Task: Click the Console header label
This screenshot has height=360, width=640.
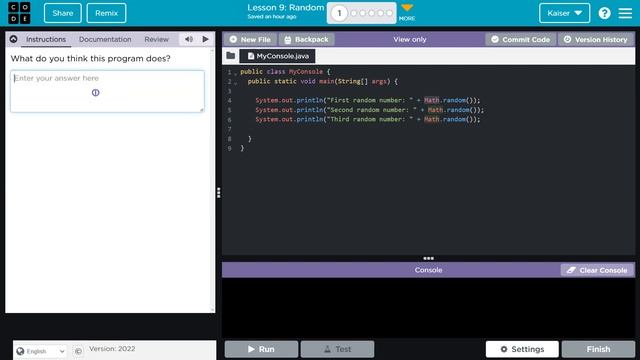Action: click(428, 270)
